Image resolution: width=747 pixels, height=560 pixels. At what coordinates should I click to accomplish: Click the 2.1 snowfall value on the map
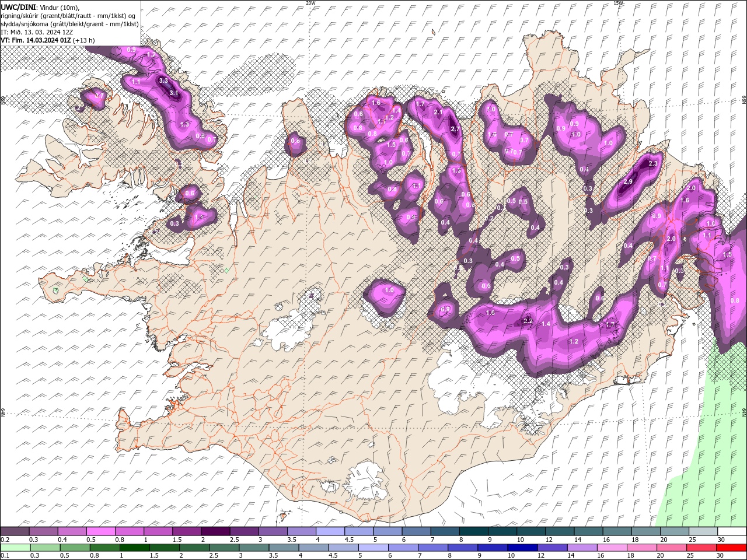(439, 112)
